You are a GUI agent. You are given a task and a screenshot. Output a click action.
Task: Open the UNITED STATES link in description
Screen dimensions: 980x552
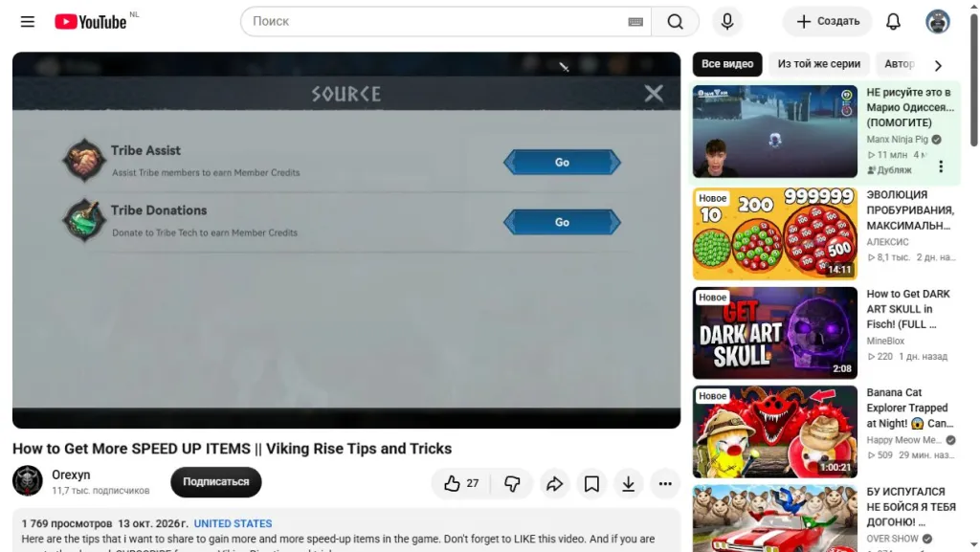click(233, 523)
